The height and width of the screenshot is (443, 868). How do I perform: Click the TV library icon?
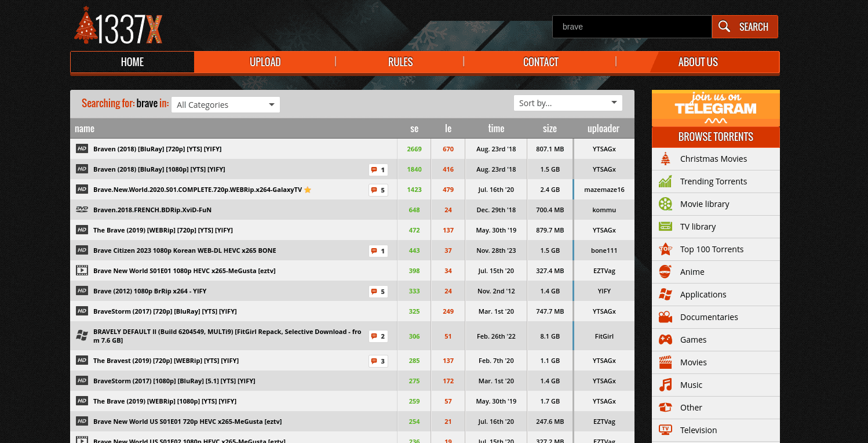click(665, 227)
